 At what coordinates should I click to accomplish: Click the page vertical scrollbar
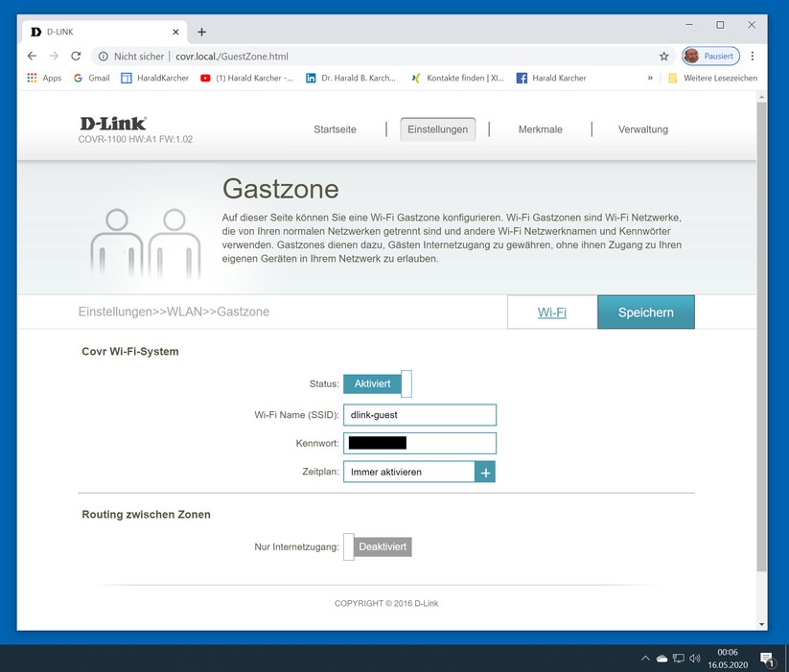point(761,336)
